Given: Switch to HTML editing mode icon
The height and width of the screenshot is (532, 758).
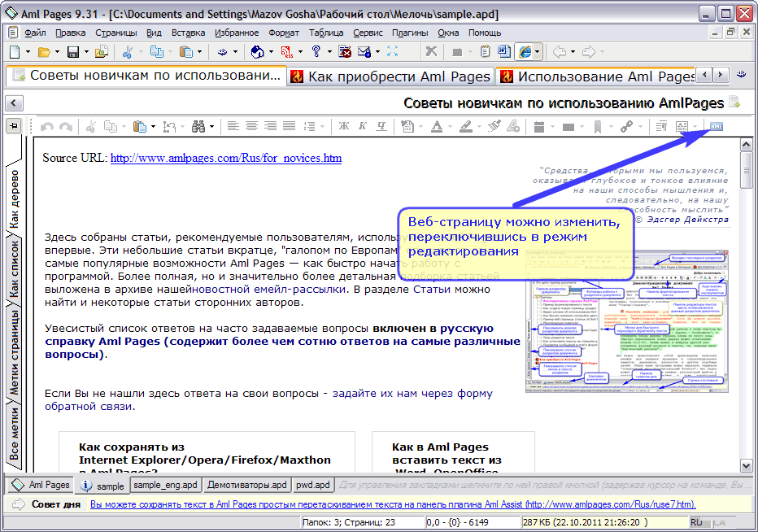Looking at the screenshot, I should [716, 126].
